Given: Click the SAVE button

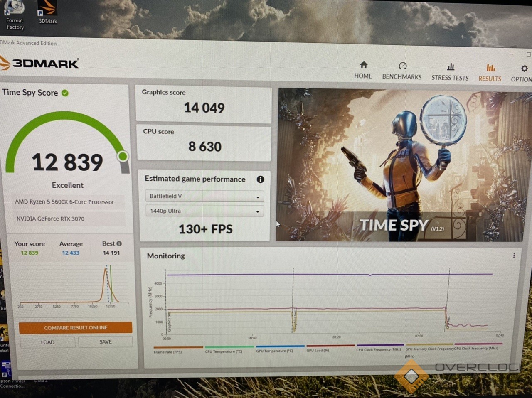Looking at the screenshot, I should (106, 342).
